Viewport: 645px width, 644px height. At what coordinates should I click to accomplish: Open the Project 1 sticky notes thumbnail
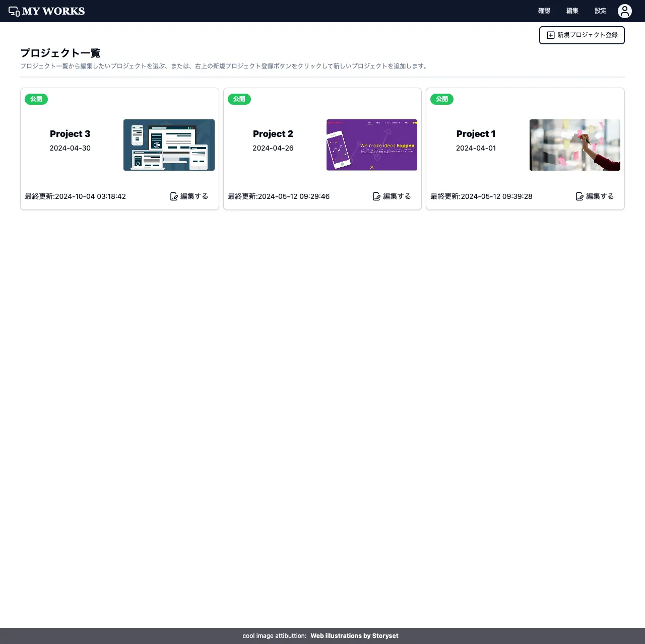pyautogui.click(x=574, y=145)
